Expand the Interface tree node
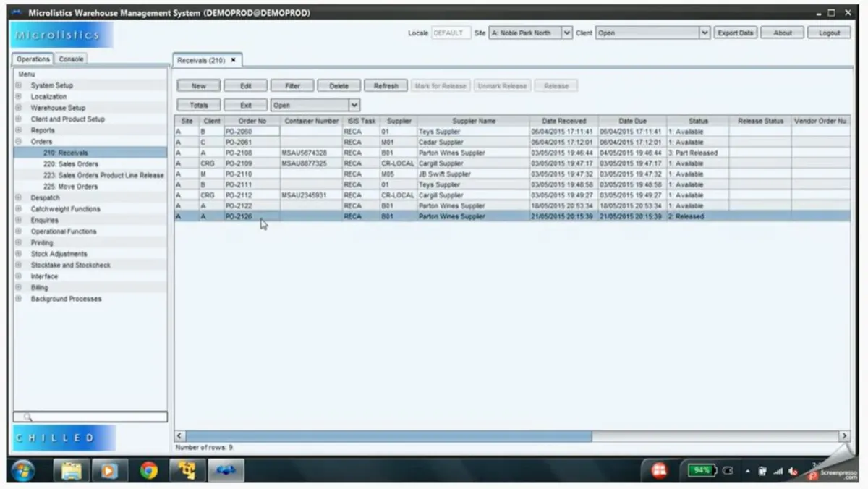Screen dimensions: 868x489 click(19, 276)
